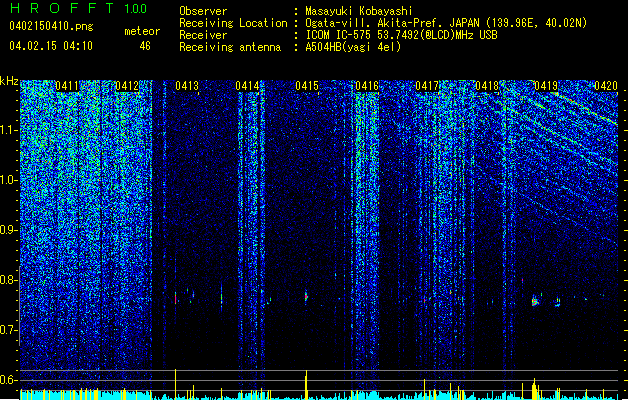629x400 pixels.
Task: Click the meteor label above the count
Action: [x=142, y=31]
